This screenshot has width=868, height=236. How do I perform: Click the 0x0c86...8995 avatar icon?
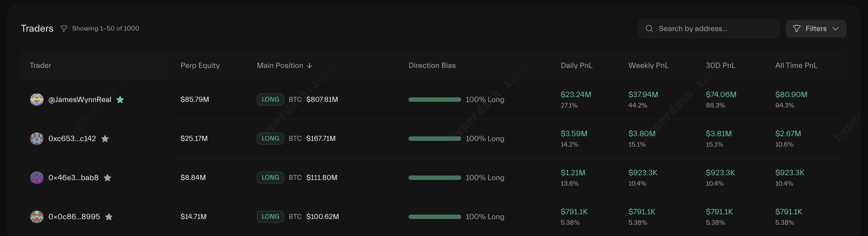pyautogui.click(x=37, y=217)
